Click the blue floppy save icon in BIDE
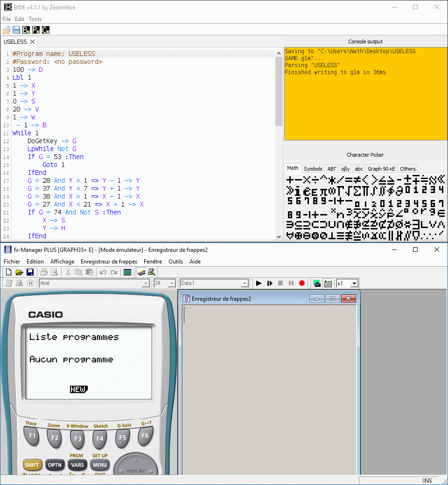Image resolution: width=448 pixels, height=485 pixels. pyautogui.click(x=16, y=30)
